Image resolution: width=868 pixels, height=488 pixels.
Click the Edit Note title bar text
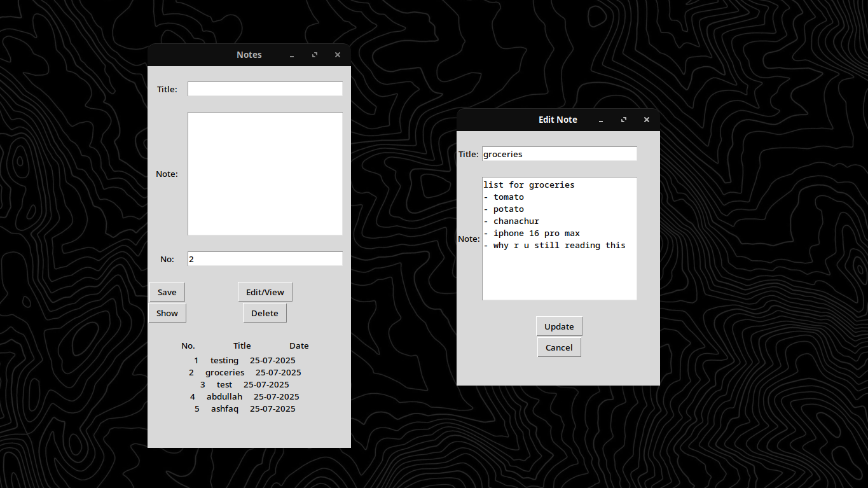558,120
